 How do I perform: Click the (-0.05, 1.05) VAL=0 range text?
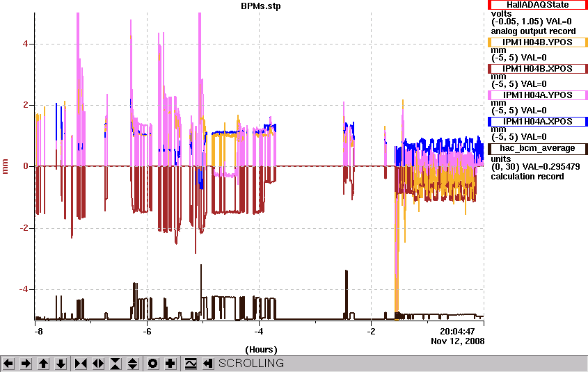click(x=532, y=22)
